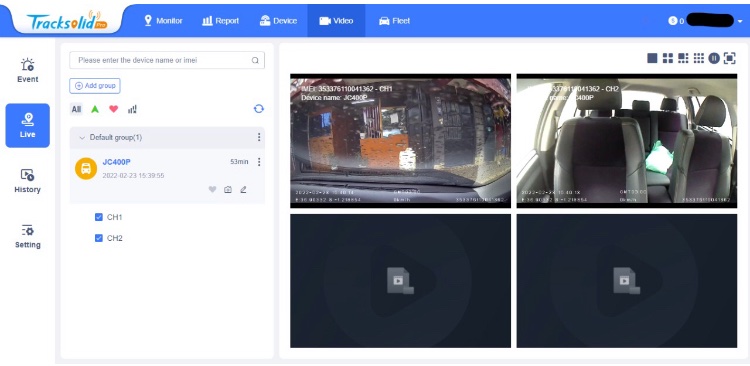Open the Device tab

(278, 21)
